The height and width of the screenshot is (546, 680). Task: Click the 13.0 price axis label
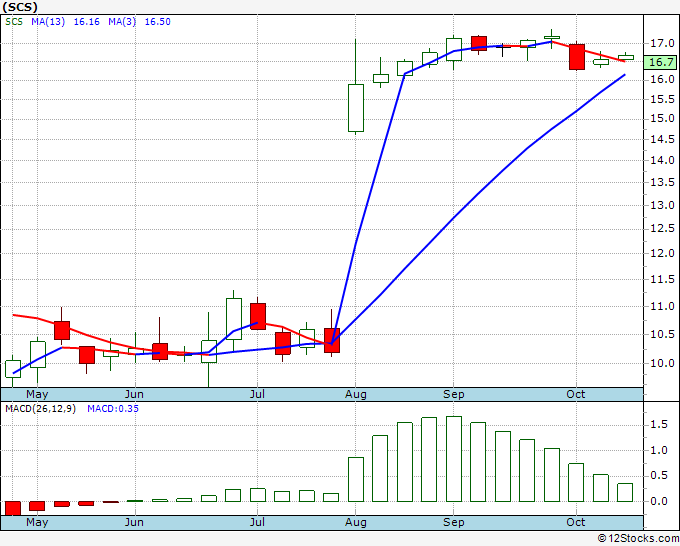click(662, 205)
